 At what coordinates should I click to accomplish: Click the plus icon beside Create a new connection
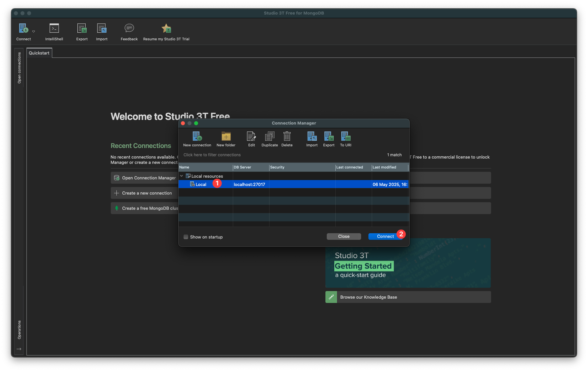click(x=116, y=193)
